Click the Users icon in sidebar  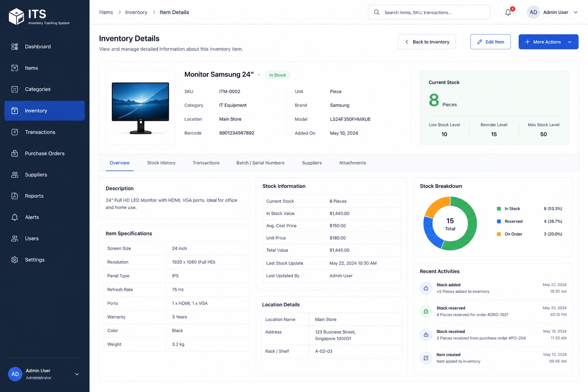15,238
